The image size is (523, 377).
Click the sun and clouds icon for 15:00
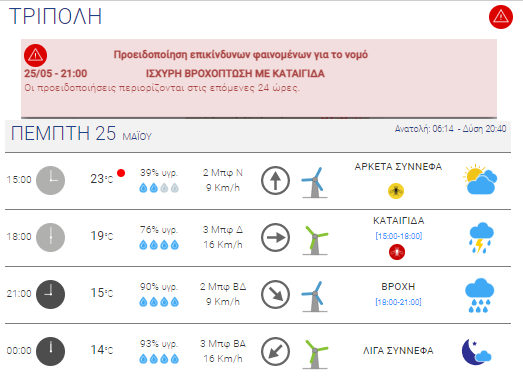tap(480, 179)
